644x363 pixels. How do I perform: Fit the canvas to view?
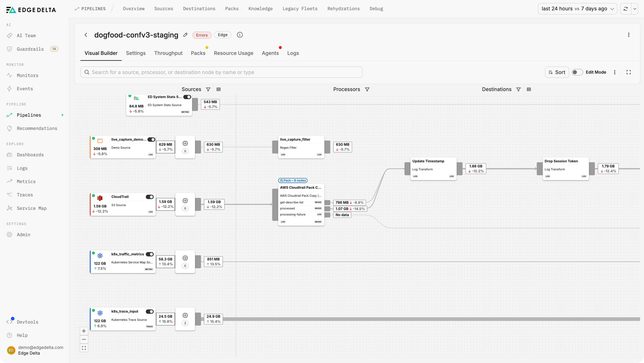pyautogui.click(x=84, y=348)
